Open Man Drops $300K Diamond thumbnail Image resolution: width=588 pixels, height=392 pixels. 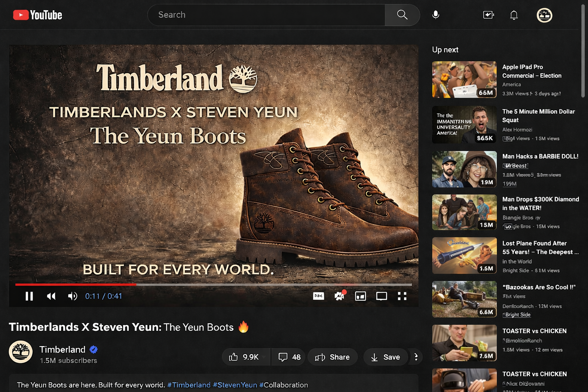click(x=464, y=212)
